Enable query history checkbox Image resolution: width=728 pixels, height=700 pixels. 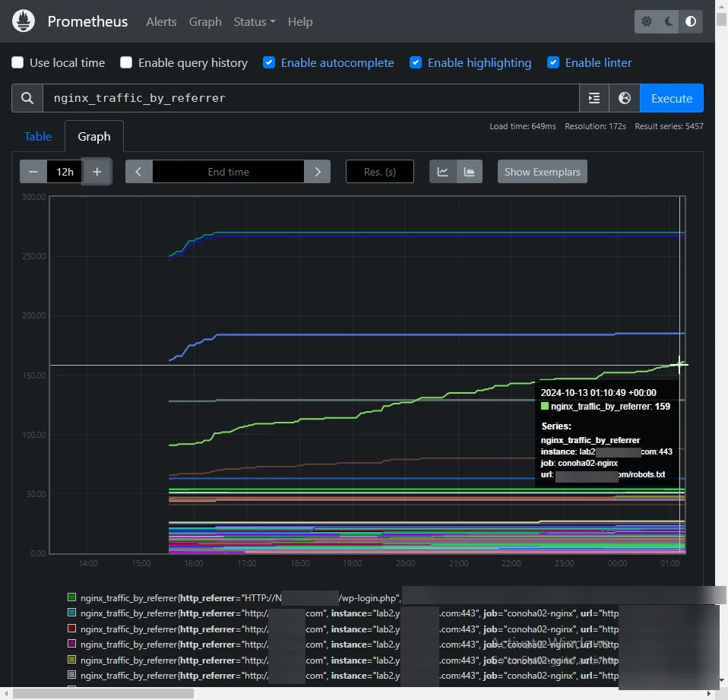tap(126, 63)
